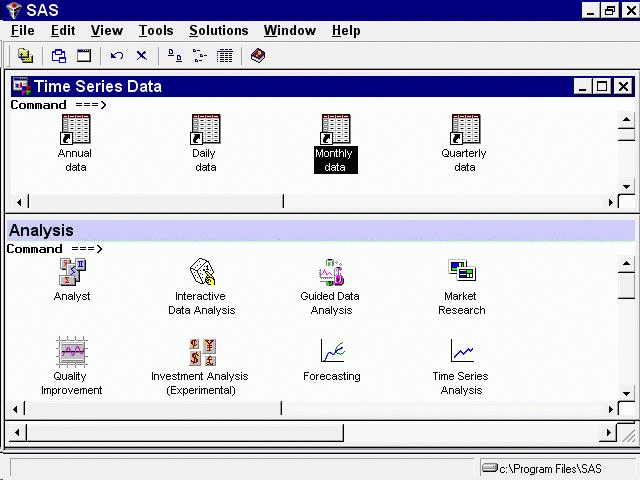The width and height of the screenshot is (640, 480).
Task: Click the Undo toolbar button
Action: point(117,56)
